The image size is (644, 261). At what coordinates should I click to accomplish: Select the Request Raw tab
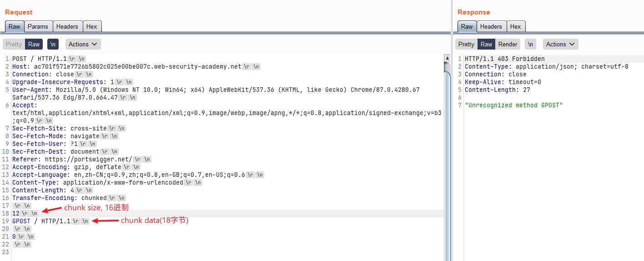coord(15,26)
